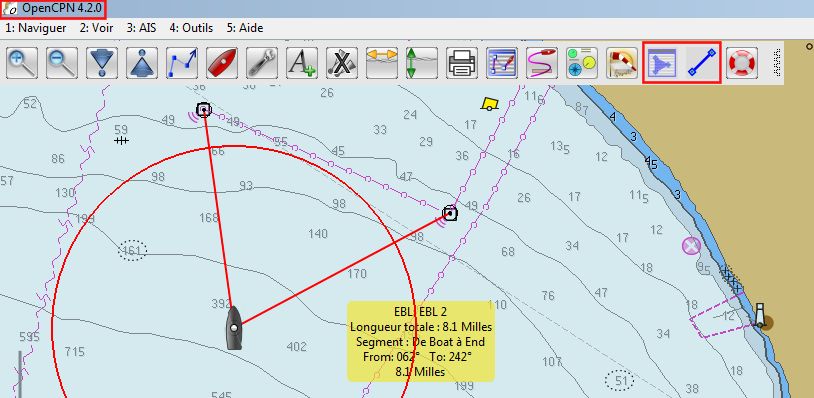Toggle chart text display A+ icon
Screen dimensions: 814x398
pos(302,63)
